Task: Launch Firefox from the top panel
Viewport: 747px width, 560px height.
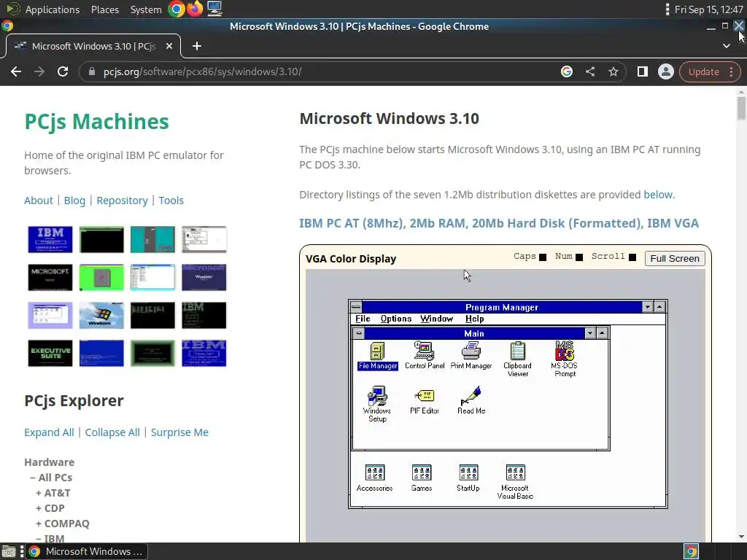Action: tap(195, 9)
